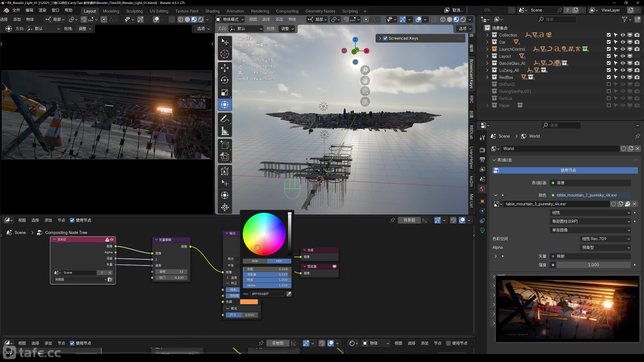Open the 渲染 menu in top bar
The height and width of the screenshot is (362, 644).
pyautogui.click(x=42, y=10)
